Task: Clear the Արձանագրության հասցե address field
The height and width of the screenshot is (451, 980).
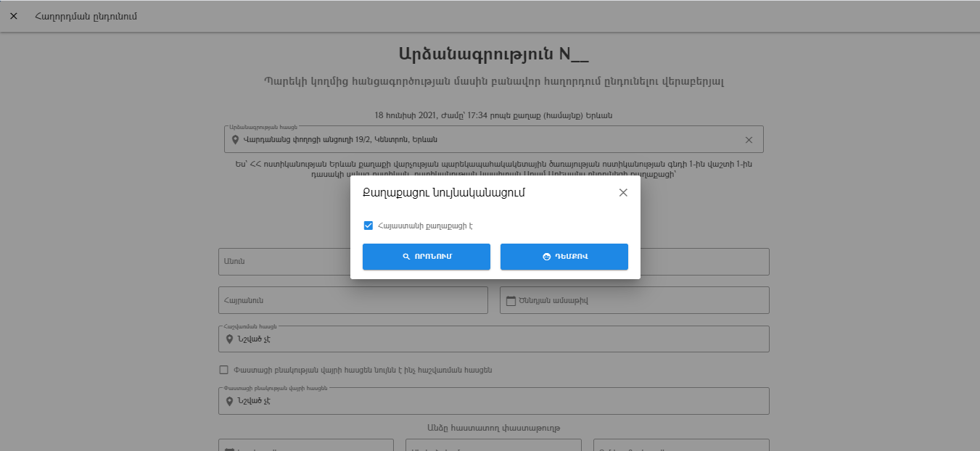Action: [x=749, y=140]
